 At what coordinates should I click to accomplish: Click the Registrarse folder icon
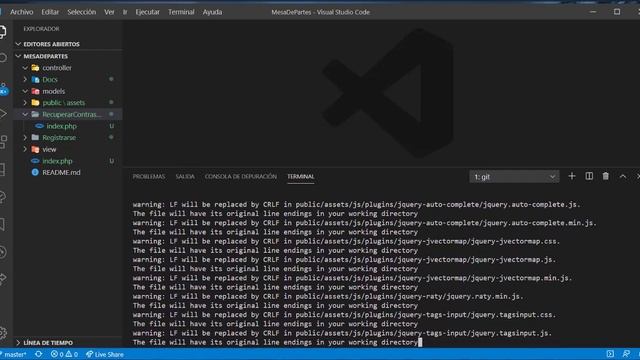point(36,138)
